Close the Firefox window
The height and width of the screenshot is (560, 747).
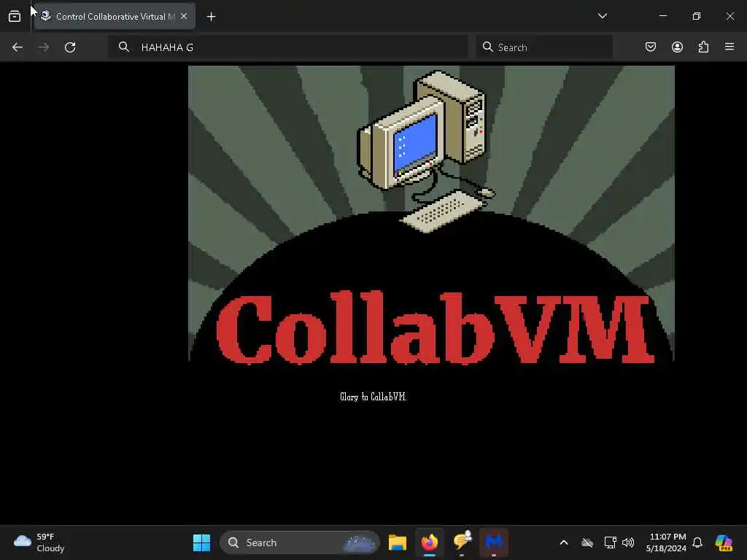[729, 16]
